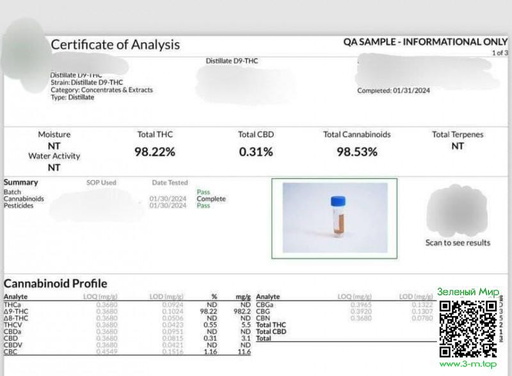Click the Зеленый Мир green label
Viewport: 512px width, 376px height.
tap(468, 292)
